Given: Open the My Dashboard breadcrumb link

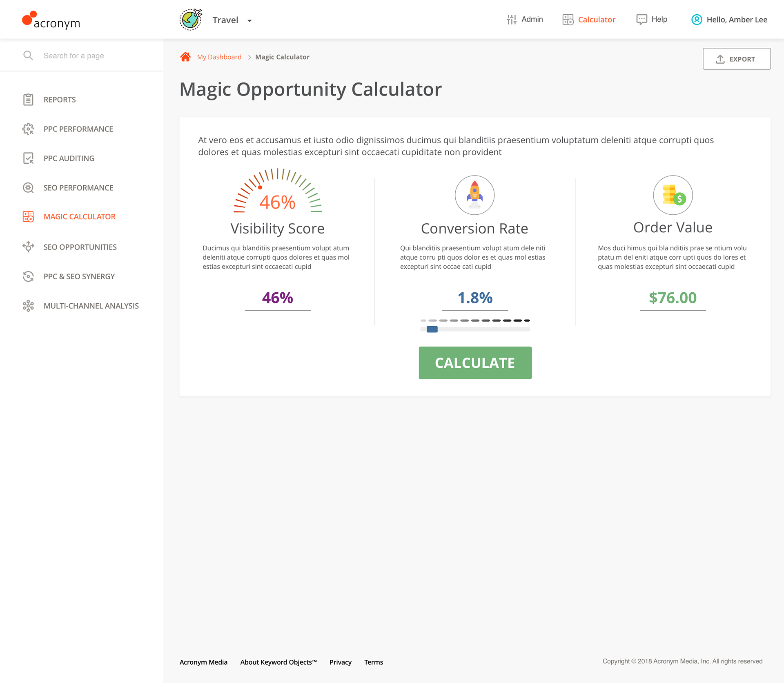Looking at the screenshot, I should click(x=219, y=57).
